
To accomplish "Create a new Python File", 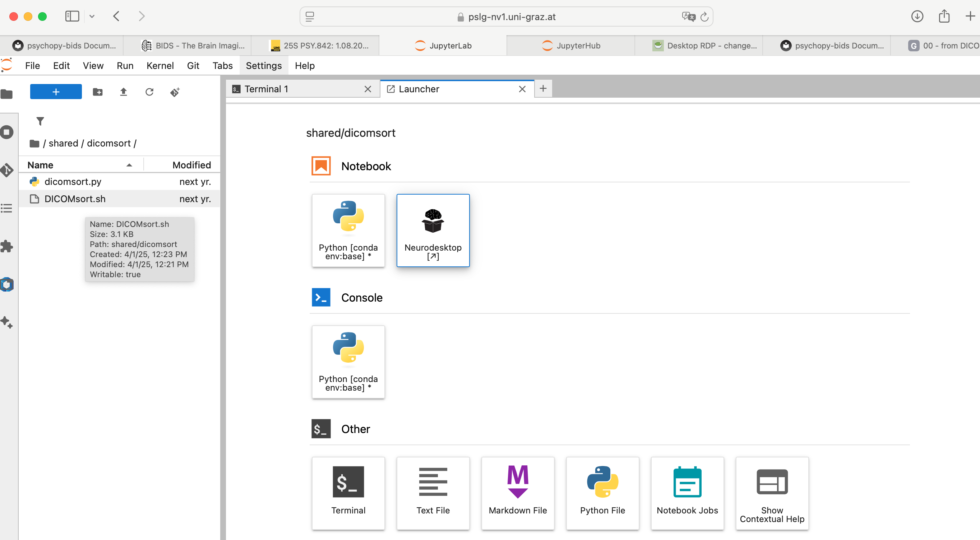I will pos(602,493).
